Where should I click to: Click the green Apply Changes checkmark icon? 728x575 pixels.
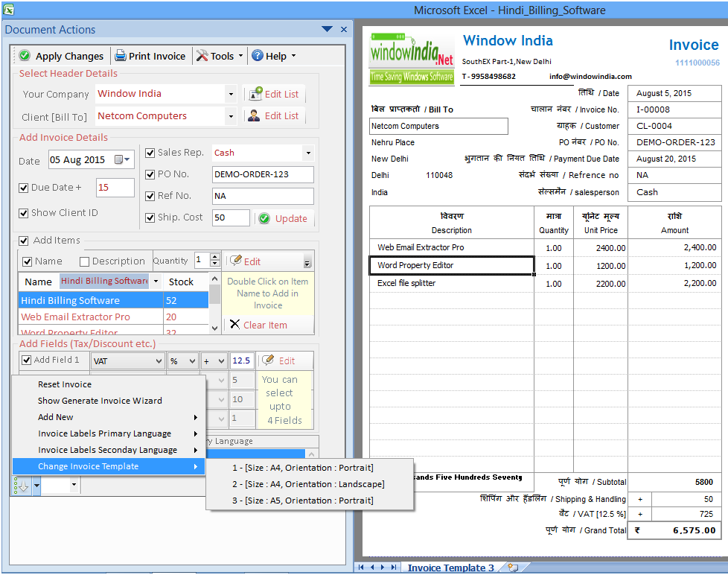click(x=25, y=56)
